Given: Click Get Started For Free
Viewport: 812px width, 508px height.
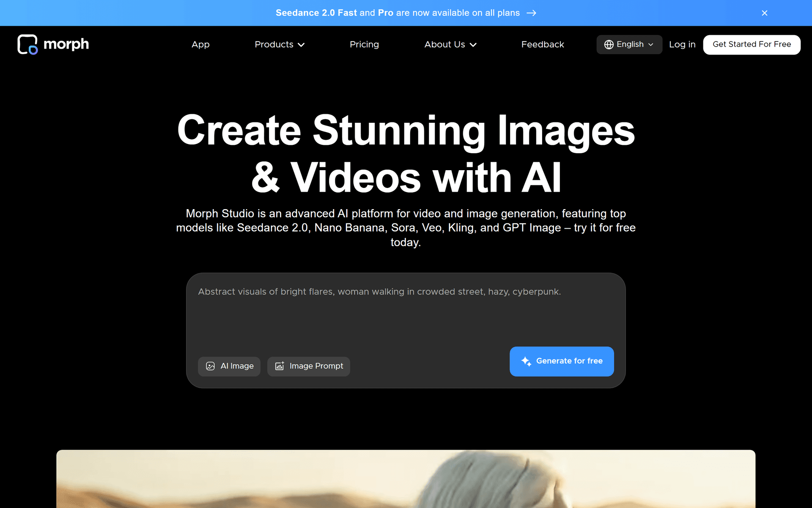Looking at the screenshot, I should click(x=752, y=44).
